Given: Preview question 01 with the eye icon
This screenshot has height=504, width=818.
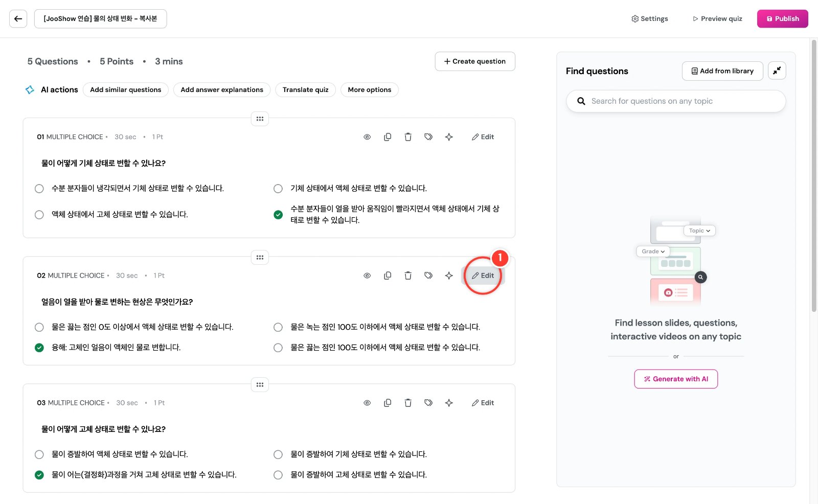Looking at the screenshot, I should [x=367, y=137].
